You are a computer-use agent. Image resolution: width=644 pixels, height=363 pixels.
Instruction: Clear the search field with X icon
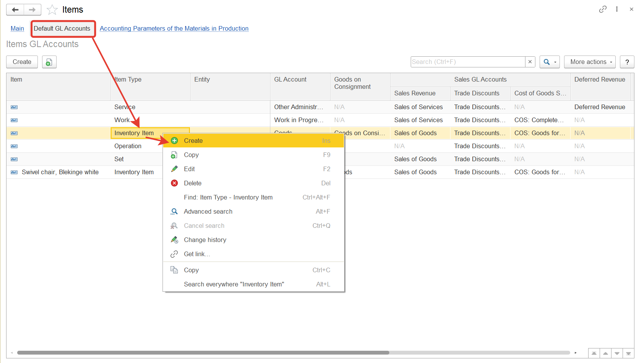click(x=530, y=62)
